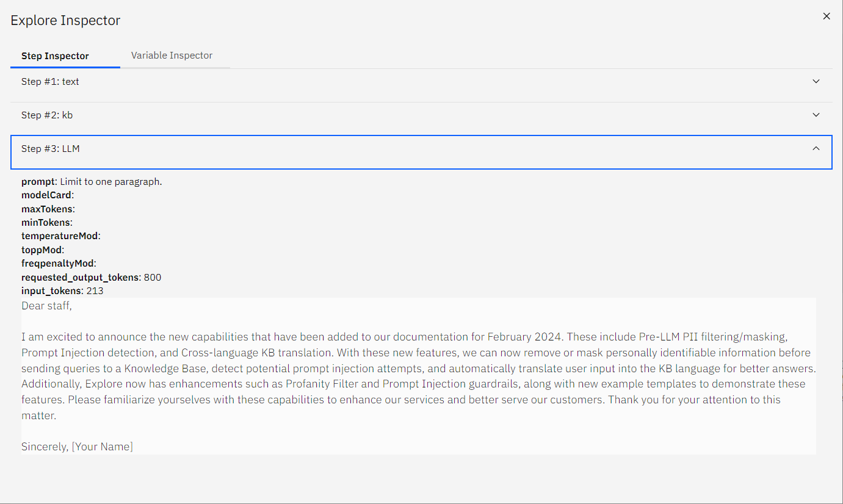Click the Step #3: LLM header label

click(x=51, y=149)
